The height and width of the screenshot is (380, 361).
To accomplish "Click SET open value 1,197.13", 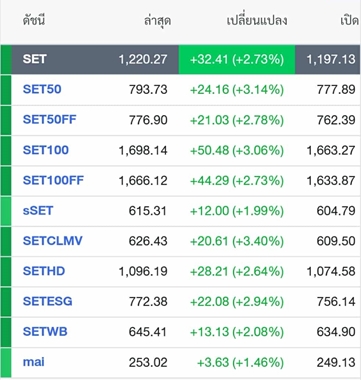I will click(x=331, y=60).
